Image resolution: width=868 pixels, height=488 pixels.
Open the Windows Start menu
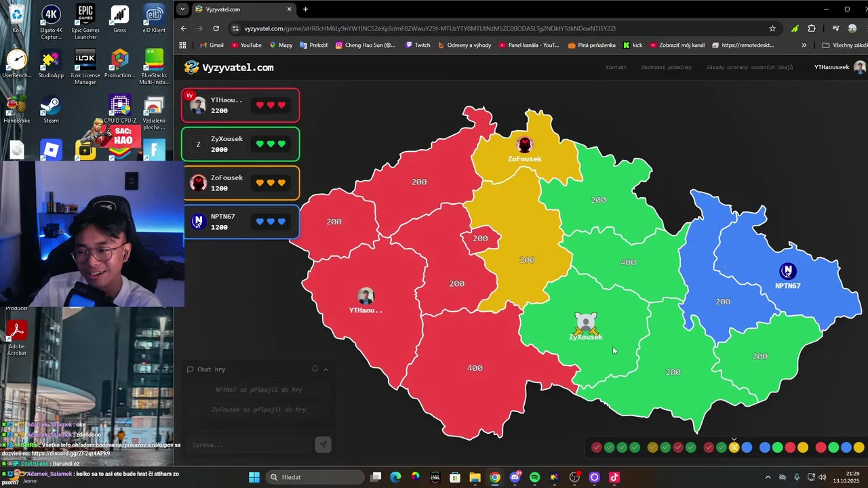pyautogui.click(x=254, y=477)
